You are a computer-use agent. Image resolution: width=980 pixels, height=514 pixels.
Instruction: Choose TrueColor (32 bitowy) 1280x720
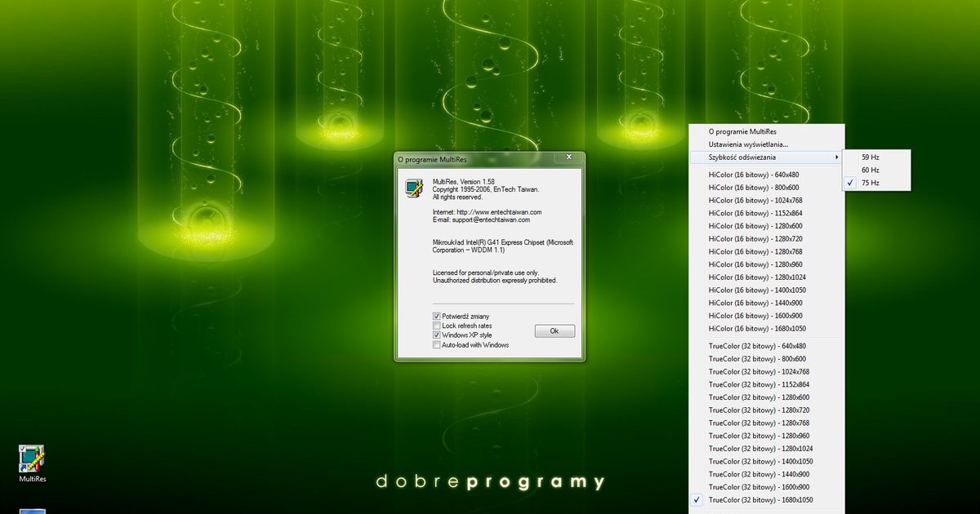[767, 410]
